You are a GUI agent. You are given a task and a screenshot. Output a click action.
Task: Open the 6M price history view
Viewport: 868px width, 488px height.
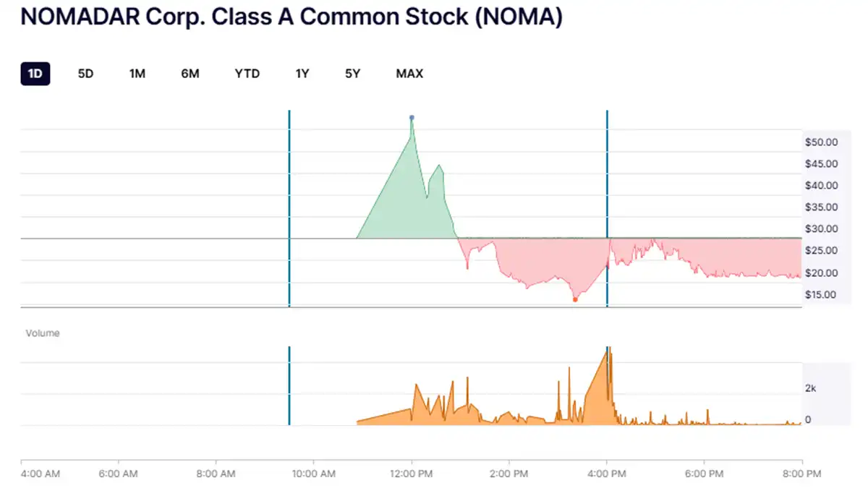(190, 73)
